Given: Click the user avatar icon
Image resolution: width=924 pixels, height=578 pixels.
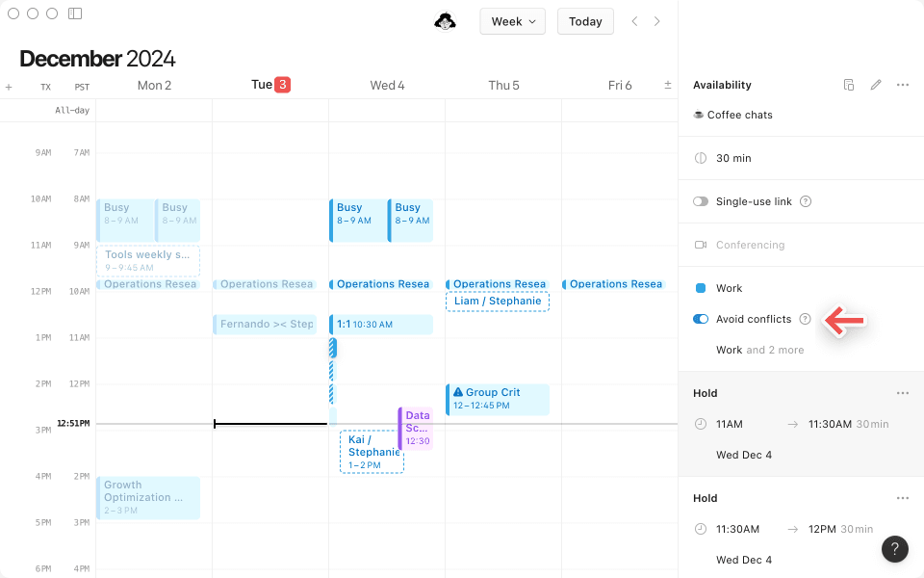Looking at the screenshot, I should tap(445, 21).
